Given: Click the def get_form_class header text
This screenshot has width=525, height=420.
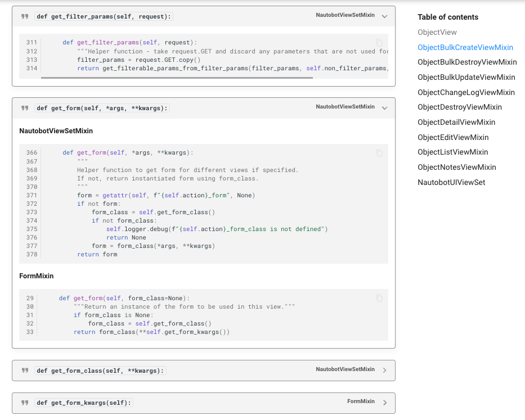Looking at the screenshot, I should [x=101, y=371].
